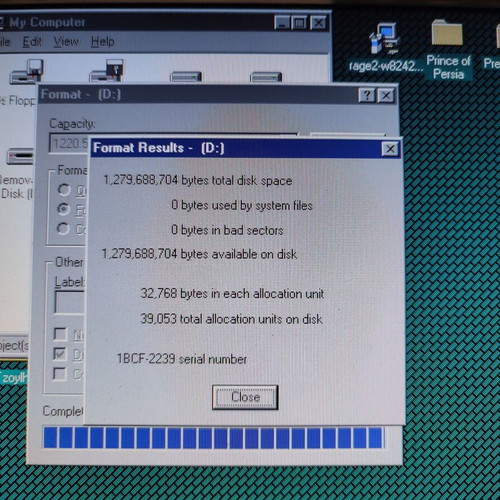Close the Format (D:) window

[386, 96]
